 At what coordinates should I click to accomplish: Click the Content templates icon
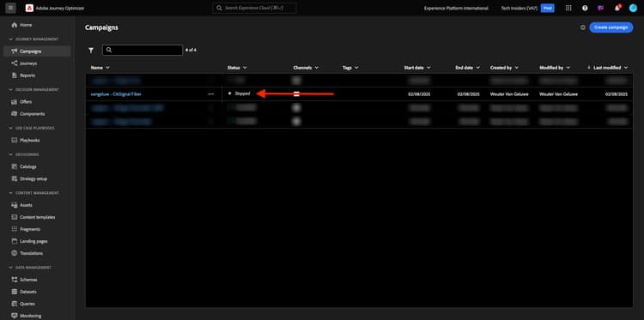coord(15,217)
